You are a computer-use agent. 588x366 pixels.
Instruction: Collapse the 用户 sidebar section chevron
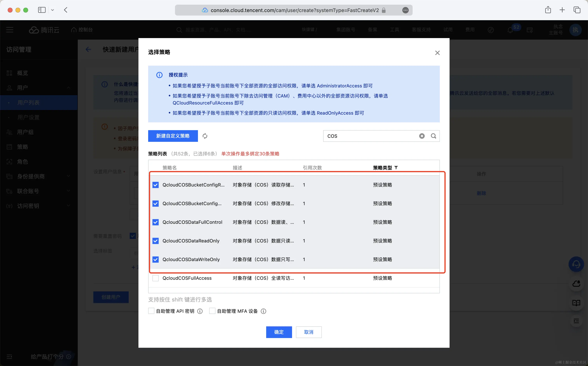coord(69,88)
